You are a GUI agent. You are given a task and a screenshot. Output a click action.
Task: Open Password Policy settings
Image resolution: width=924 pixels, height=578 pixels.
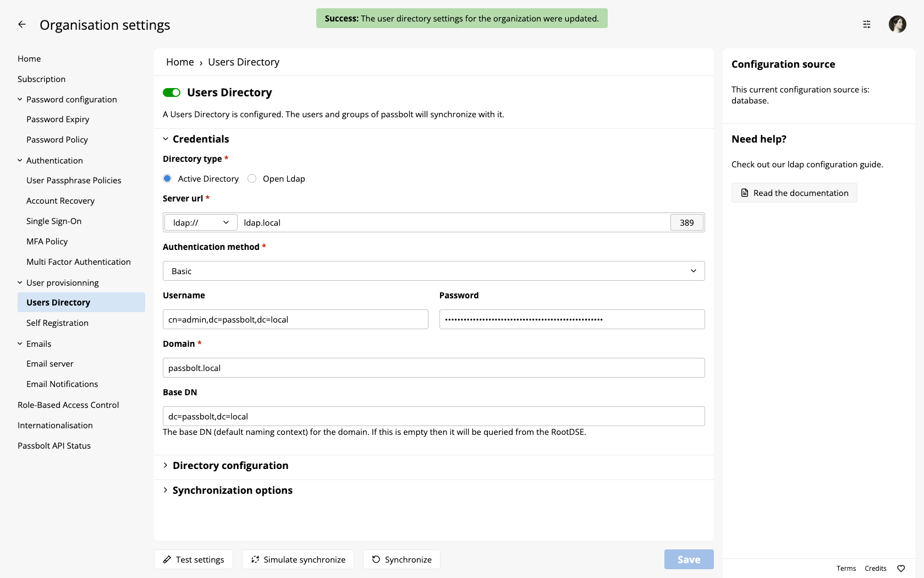[x=57, y=140]
